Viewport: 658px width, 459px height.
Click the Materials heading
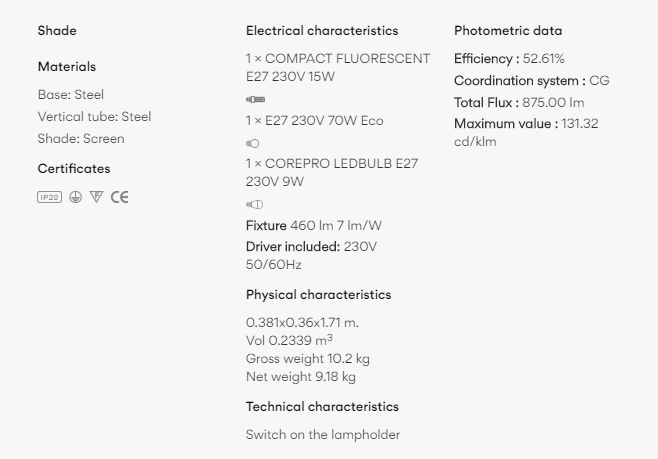[67, 67]
